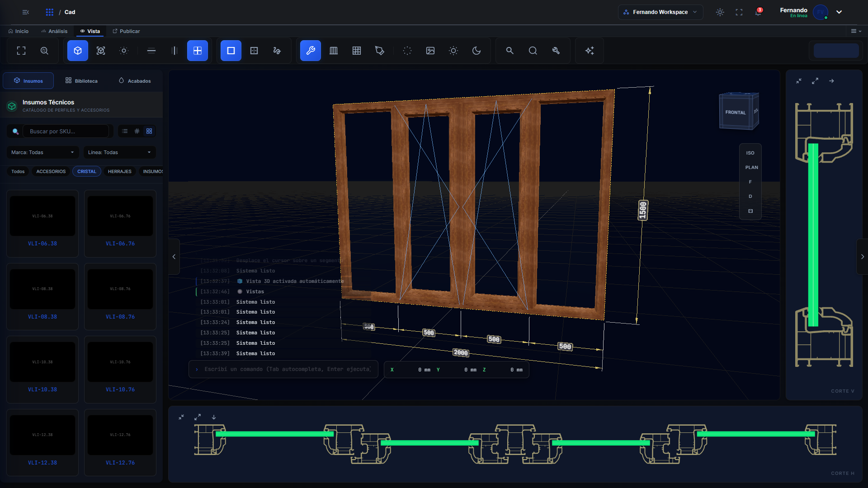Open the Publicar tab
Viewport: 868px width, 488px height.
click(126, 31)
